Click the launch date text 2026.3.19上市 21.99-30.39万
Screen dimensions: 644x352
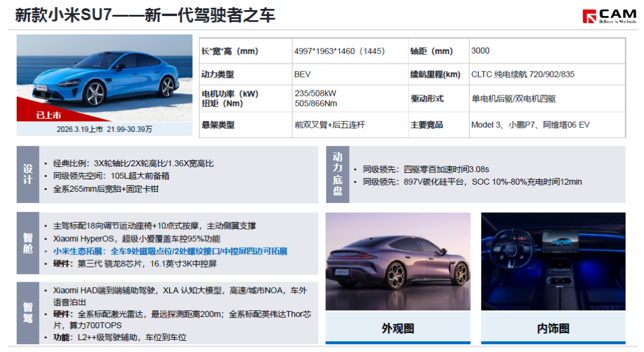pyautogui.click(x=104, y=129)
